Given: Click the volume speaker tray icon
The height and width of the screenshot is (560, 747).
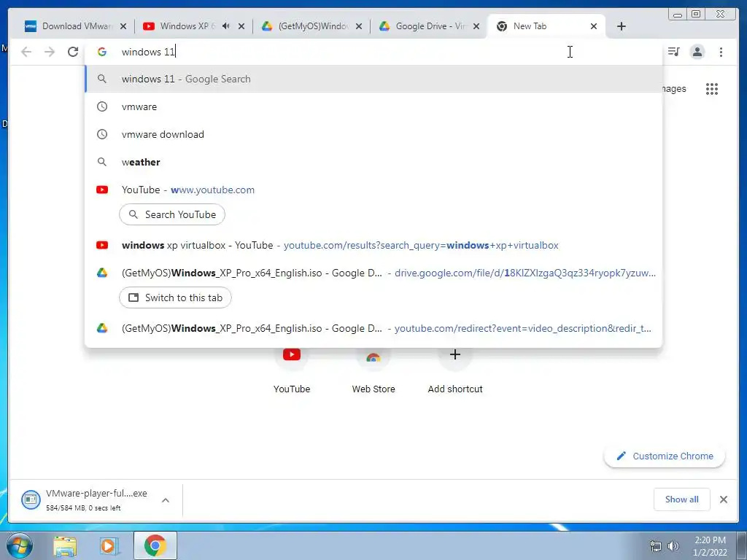Looking at the screenshot, I should pos(673,546).
